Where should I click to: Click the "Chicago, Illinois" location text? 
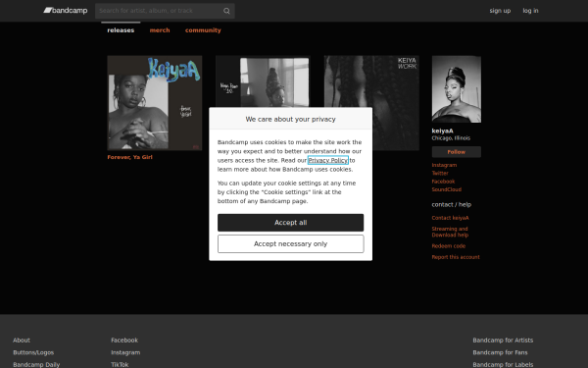451,138
